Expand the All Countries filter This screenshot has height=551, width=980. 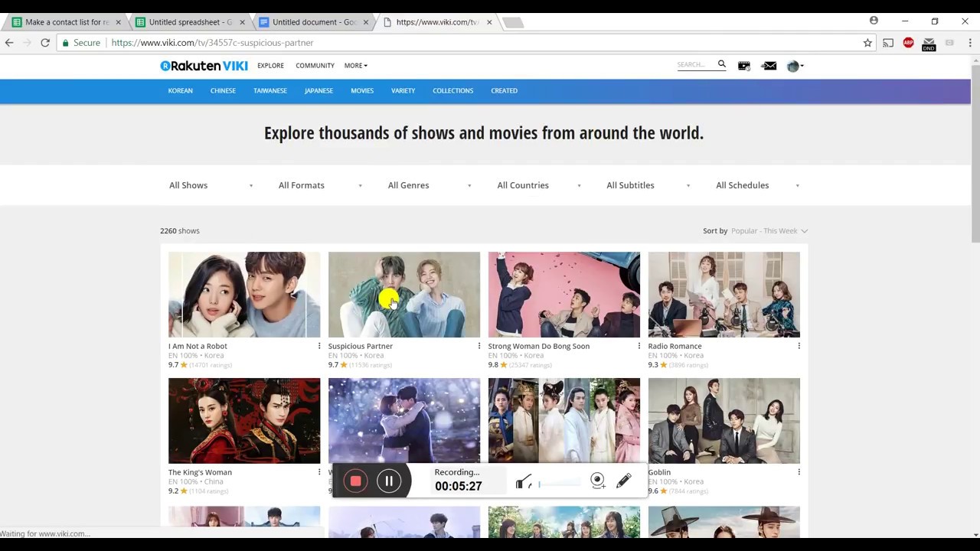(x=539, y=185)
